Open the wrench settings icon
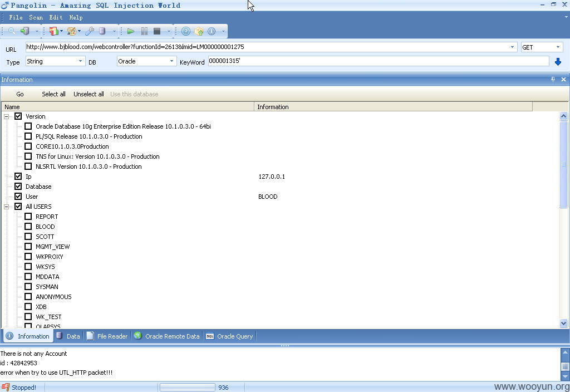This screenshot has width=570, height=392. pos(90,31)
